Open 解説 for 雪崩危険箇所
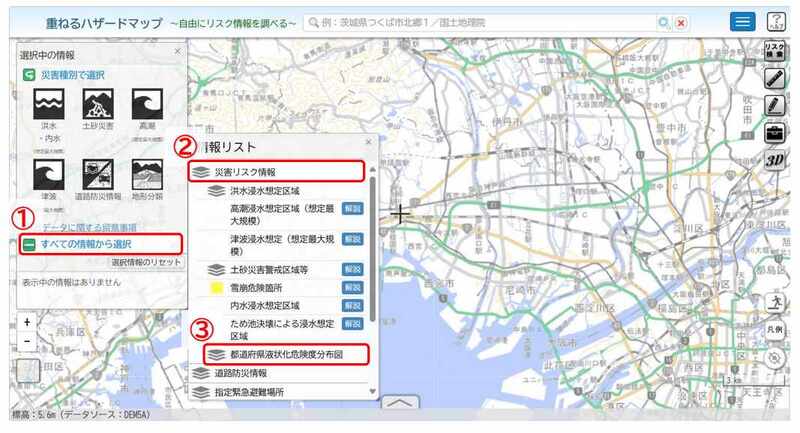Screen dimensions: 800x433 click(x=353, y=288)
